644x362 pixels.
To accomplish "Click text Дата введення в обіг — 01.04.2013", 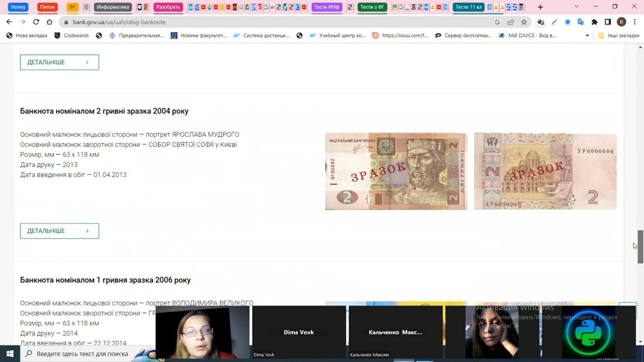I will pos(73,175).
